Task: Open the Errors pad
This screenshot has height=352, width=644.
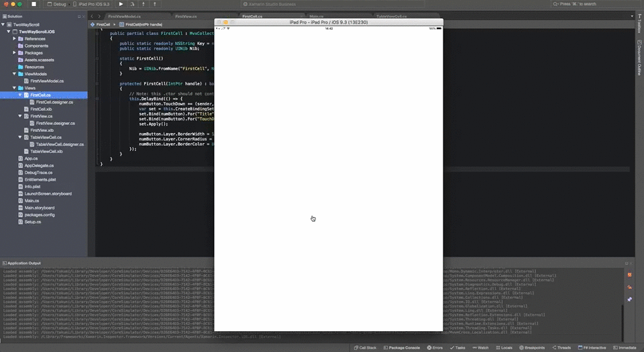Action: pos(435,348)
